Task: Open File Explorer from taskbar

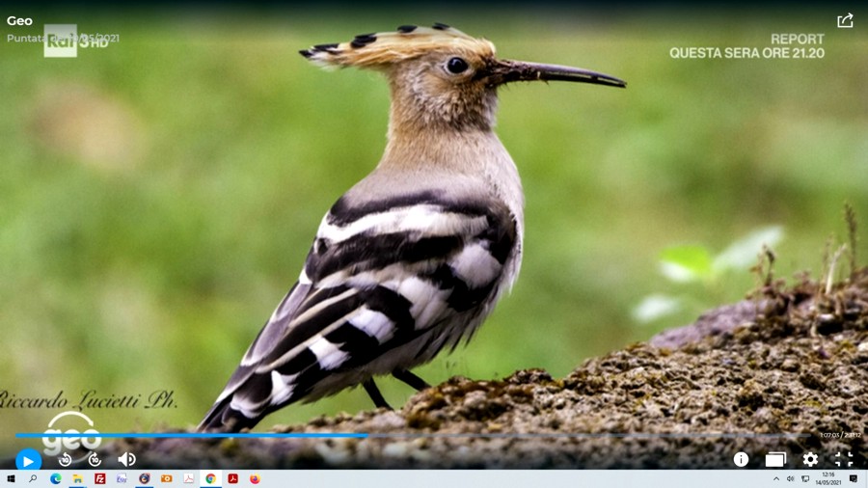Action: 77,479
